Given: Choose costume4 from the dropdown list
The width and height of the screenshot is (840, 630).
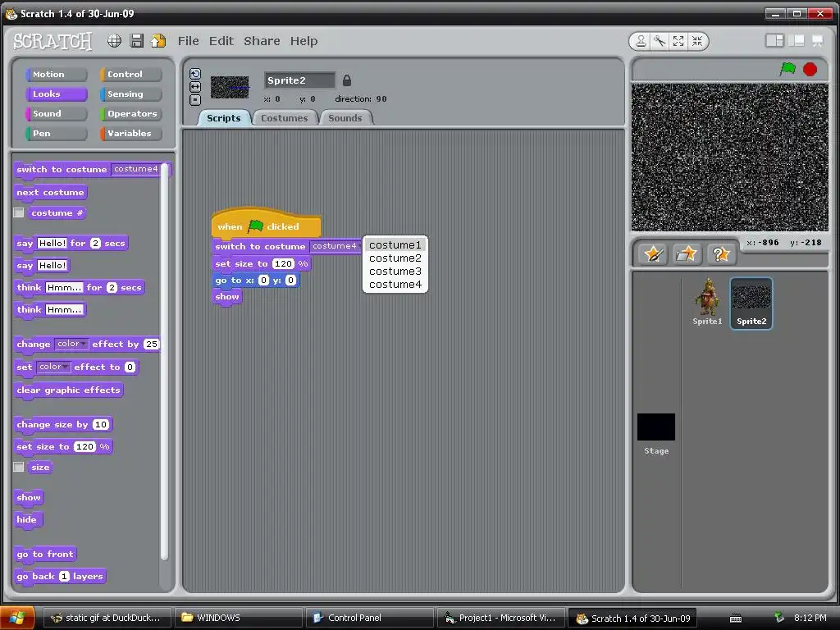Looking at the screenshot, I should 395,285.
